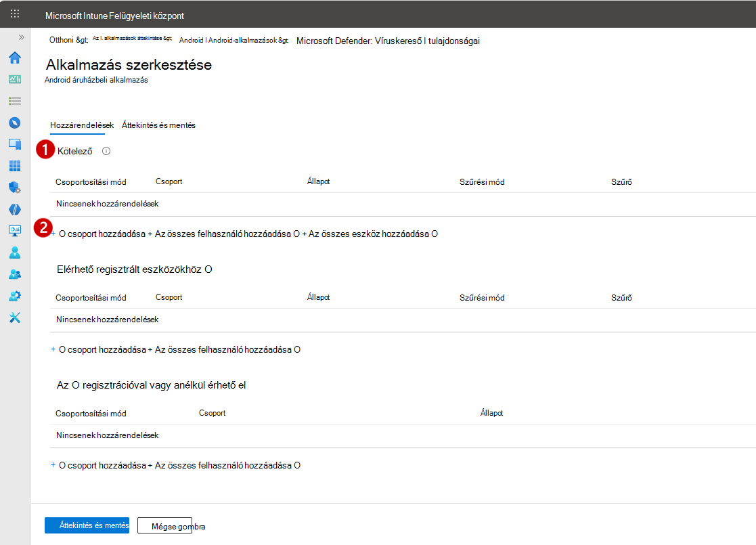Click Állapot header in regisztrációval vagy anélkül table
Viewport: 756px width, 545px height.
tap(491, 413)
